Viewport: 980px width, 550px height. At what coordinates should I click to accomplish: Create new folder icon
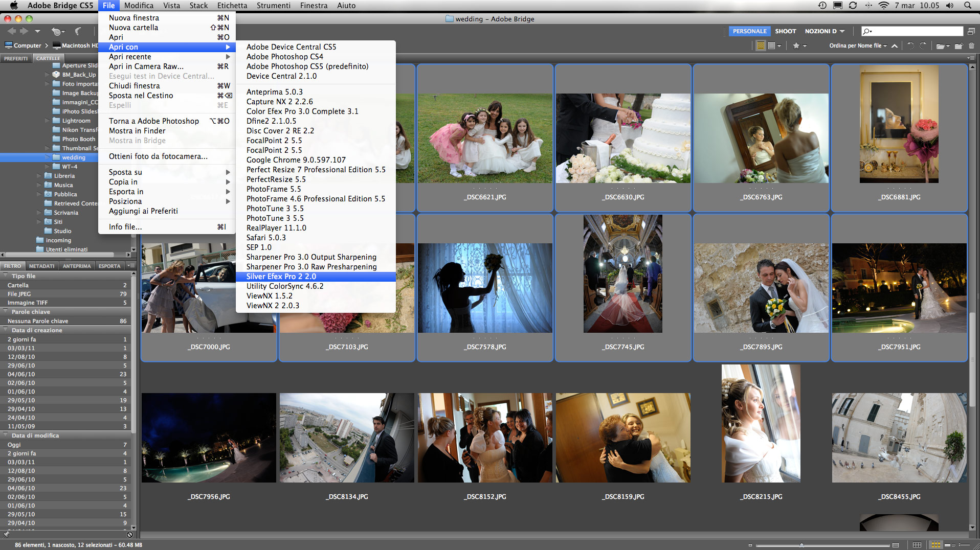959,46
